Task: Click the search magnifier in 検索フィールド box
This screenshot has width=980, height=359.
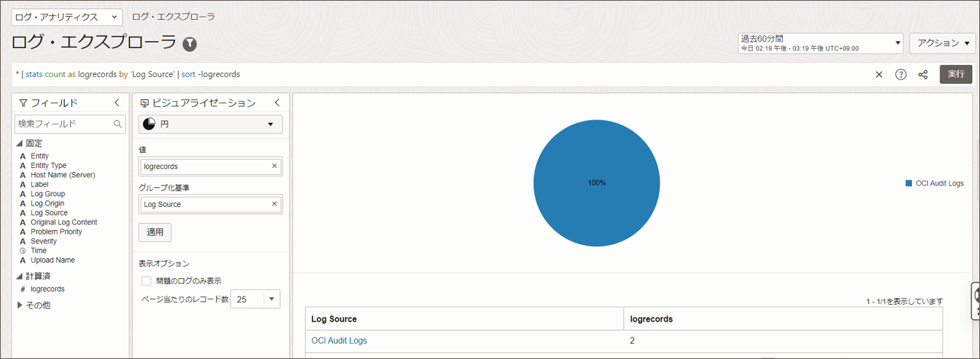Action: click(118, 124)
